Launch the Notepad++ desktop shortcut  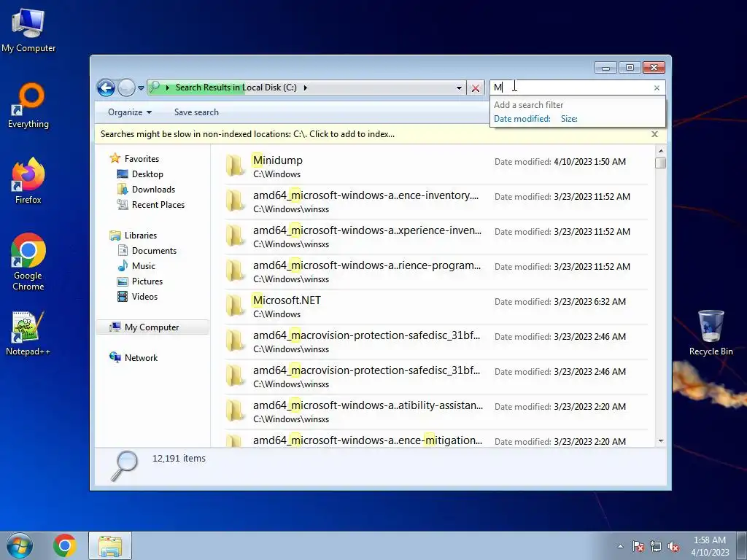[x=28, y=333]
